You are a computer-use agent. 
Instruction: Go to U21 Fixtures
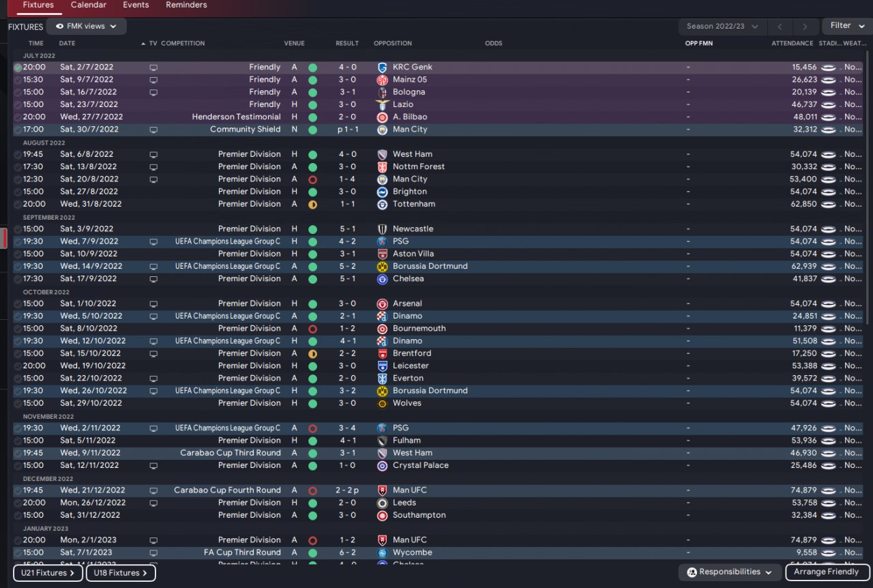point(48,573)
